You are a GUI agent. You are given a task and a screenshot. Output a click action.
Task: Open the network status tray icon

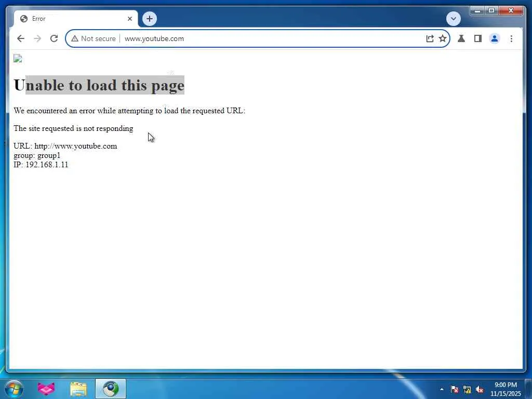467,390
